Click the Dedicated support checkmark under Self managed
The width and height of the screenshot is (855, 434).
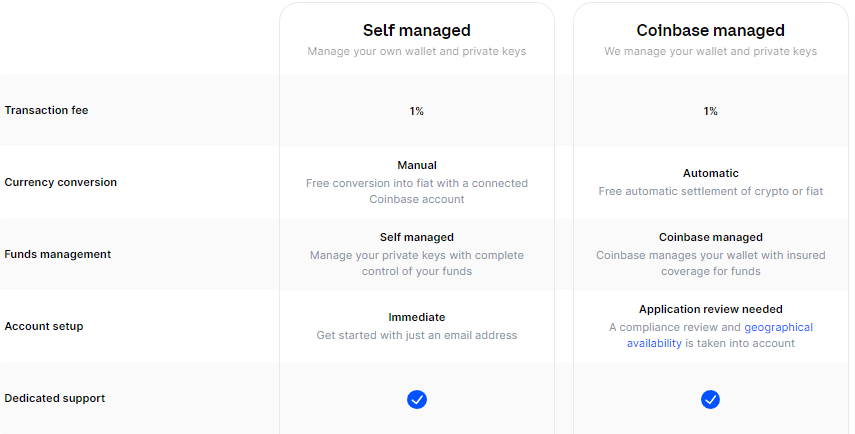click(x=417, y=399)
